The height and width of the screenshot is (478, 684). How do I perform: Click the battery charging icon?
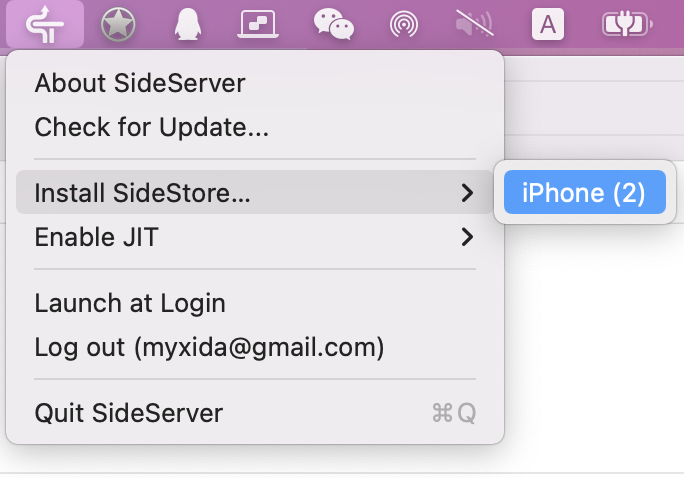coord(626,24)
